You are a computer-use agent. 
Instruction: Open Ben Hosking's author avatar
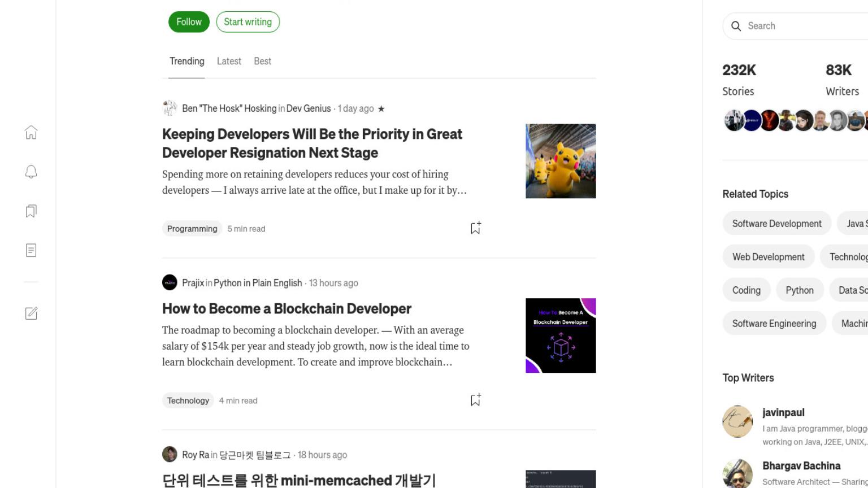pyautogui.click(x=170, y=108)
